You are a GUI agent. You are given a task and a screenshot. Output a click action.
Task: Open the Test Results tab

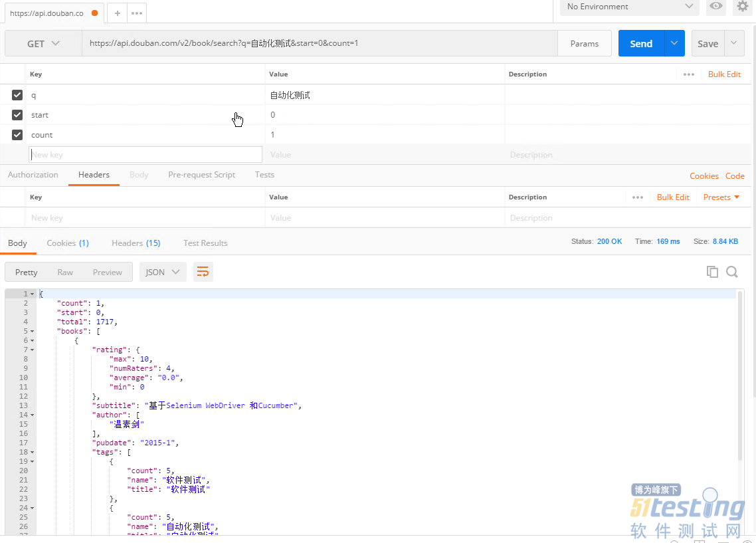205,243
